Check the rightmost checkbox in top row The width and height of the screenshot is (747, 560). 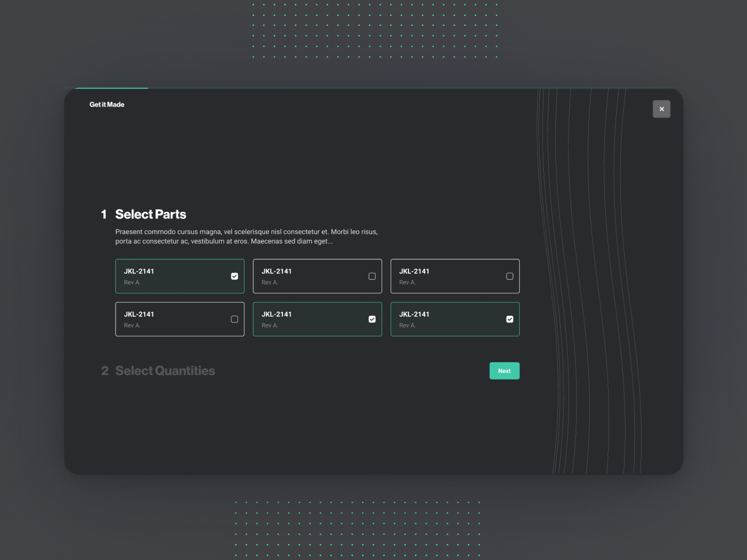tap(509, 276)
